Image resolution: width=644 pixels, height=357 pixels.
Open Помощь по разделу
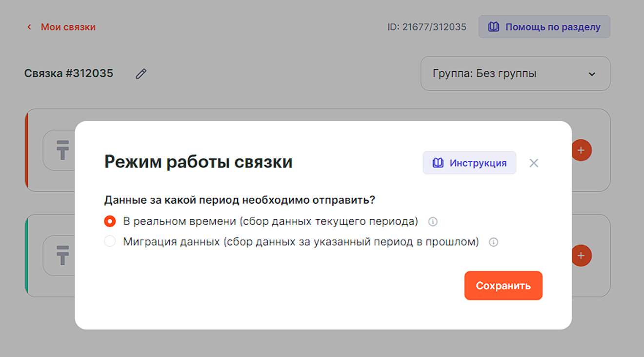[544, 27]
